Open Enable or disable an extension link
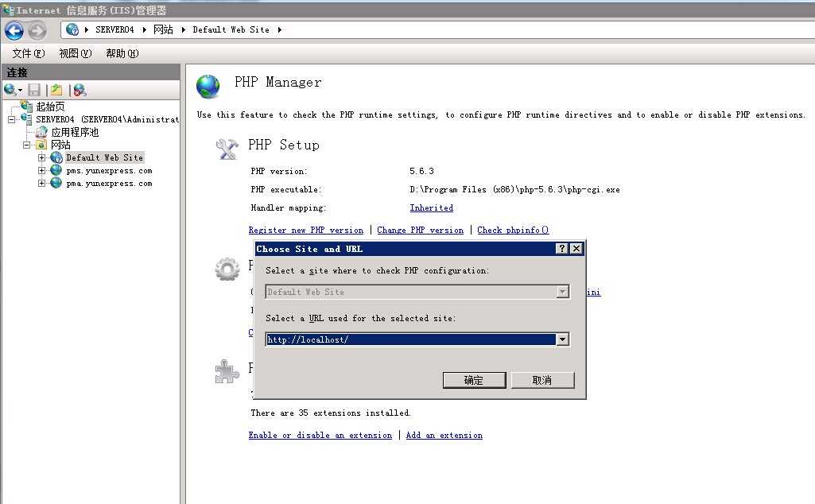815x504 pixels. (x=320, y=435)
